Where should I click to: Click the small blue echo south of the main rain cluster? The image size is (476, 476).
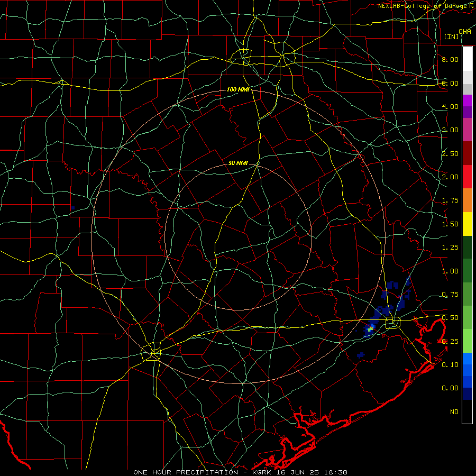(361, 355)
